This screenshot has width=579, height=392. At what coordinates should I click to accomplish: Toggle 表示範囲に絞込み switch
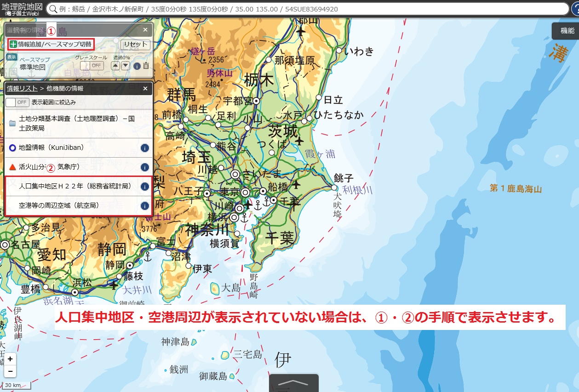[18, 102]
